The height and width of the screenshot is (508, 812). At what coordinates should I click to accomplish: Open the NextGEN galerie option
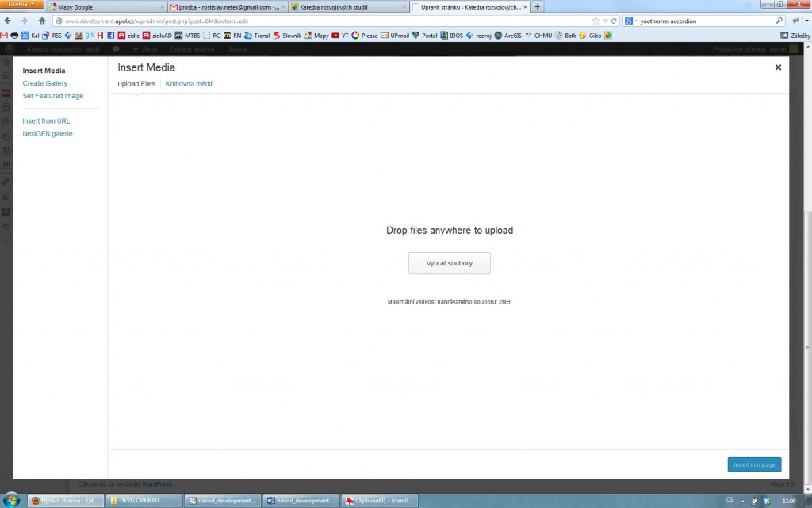point(47,133)
